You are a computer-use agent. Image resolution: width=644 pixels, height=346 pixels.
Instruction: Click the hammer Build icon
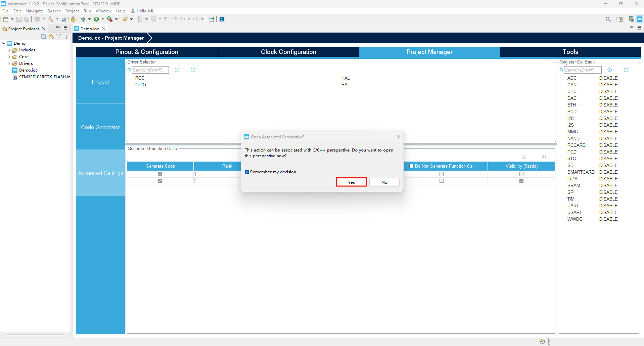click(x=51, y=19)
